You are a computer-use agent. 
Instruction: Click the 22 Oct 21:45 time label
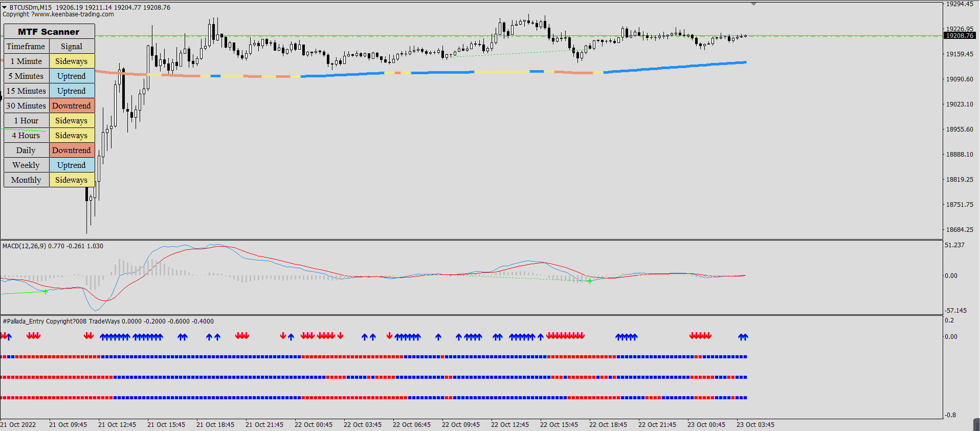[657, 425]
